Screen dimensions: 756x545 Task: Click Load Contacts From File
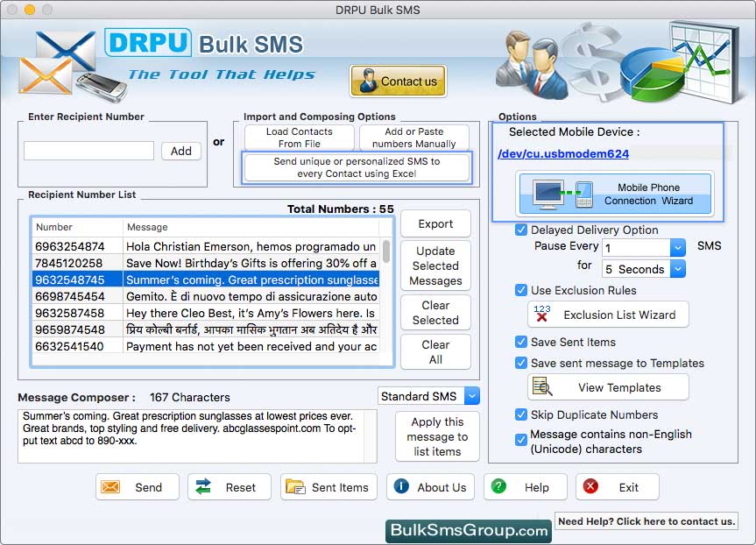[300, 138]
